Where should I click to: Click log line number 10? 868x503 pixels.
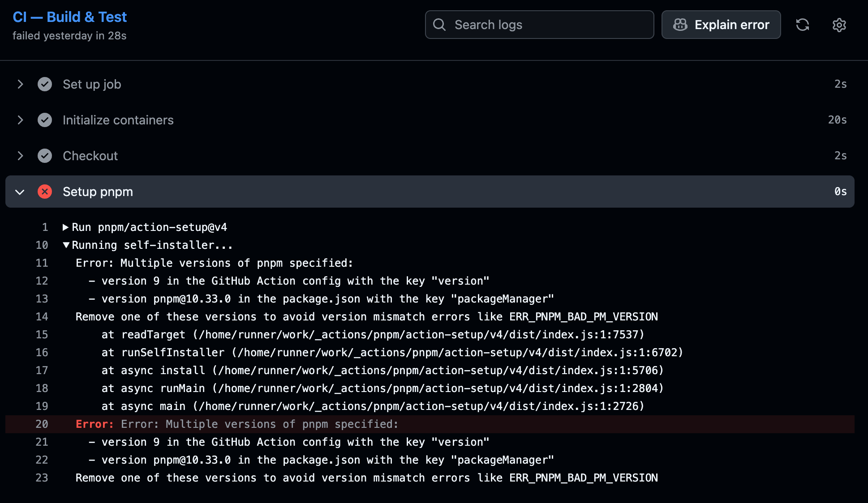tap(42, 245)
